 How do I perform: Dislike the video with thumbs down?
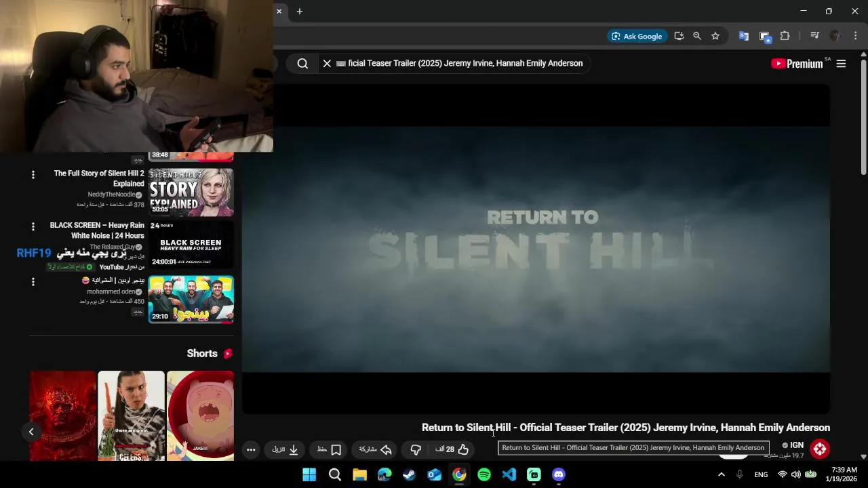coord(416,449)
